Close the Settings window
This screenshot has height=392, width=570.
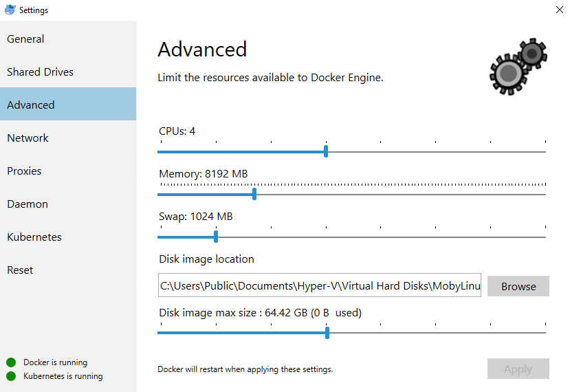[559, 10]
